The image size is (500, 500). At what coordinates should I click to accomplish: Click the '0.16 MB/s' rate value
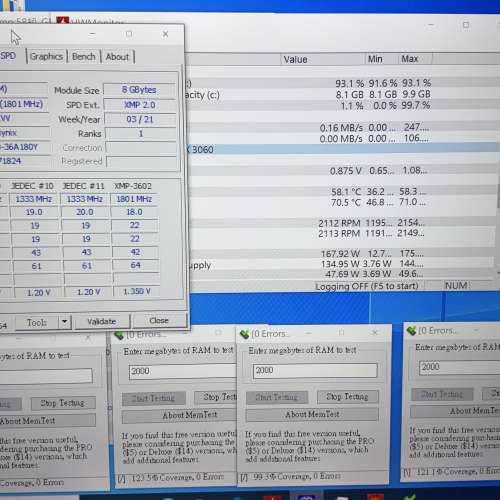(341, 128)
